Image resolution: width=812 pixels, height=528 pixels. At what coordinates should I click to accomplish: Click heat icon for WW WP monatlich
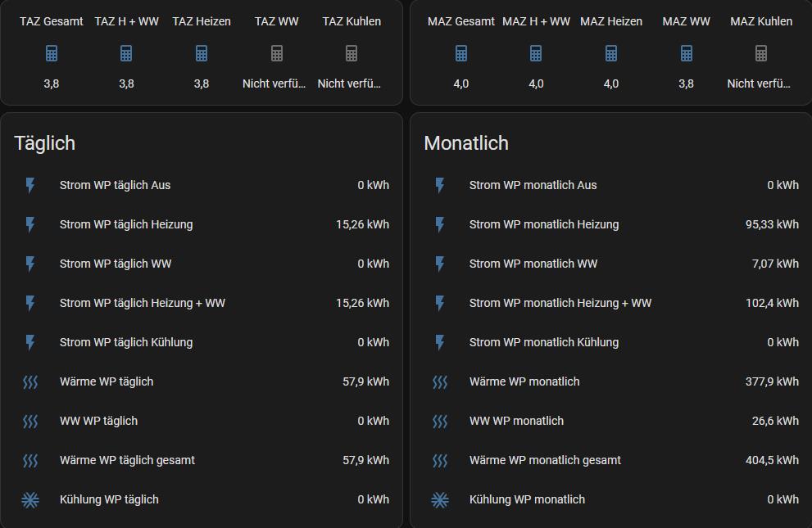440,421
